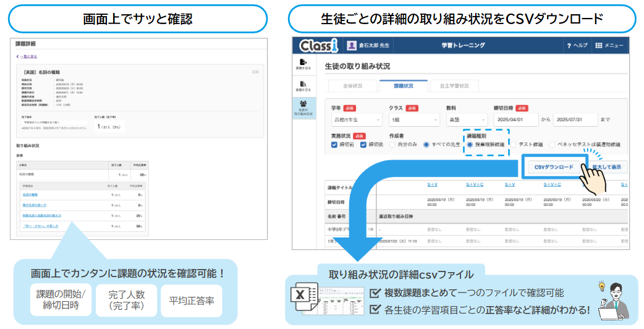Select ベネッセテスト成績連動課題 radio button
The image size is (644, 329).
tap(552, 145)
